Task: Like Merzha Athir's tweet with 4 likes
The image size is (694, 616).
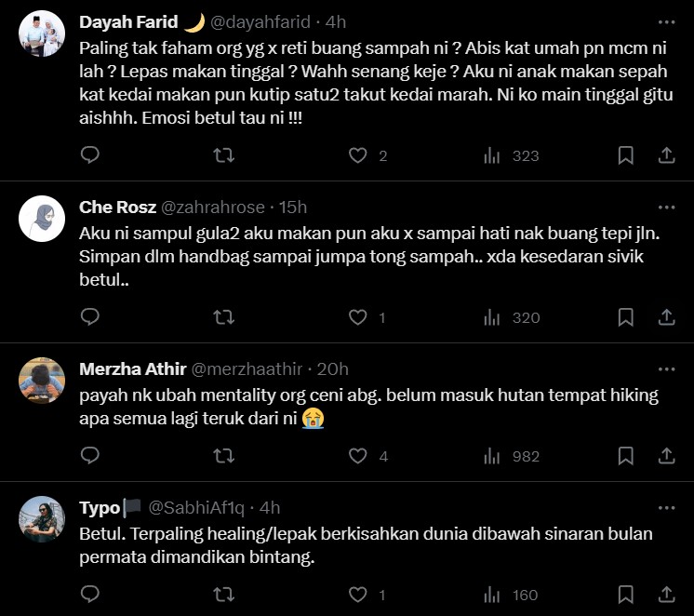Action: 358,456
